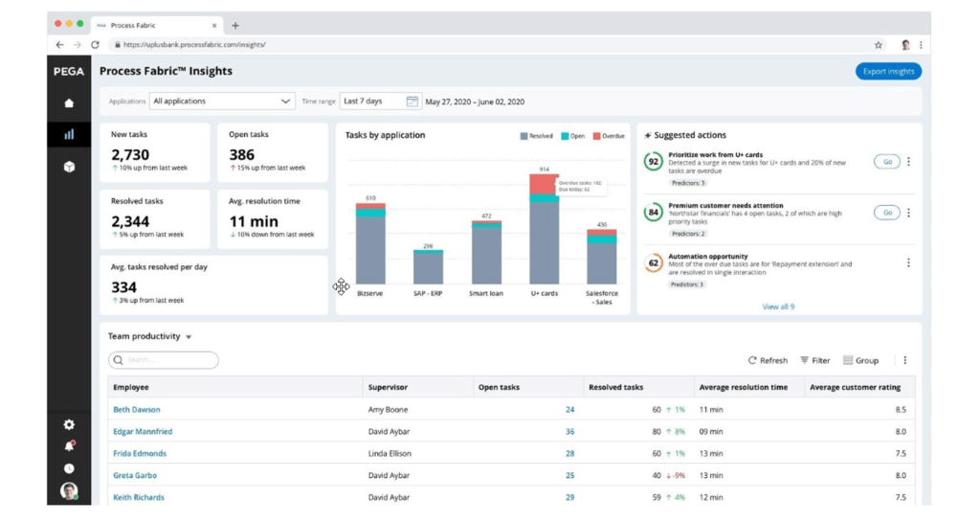Click the Group button
This screenshot has width=980, height=523.
click(x=860, y=360)
